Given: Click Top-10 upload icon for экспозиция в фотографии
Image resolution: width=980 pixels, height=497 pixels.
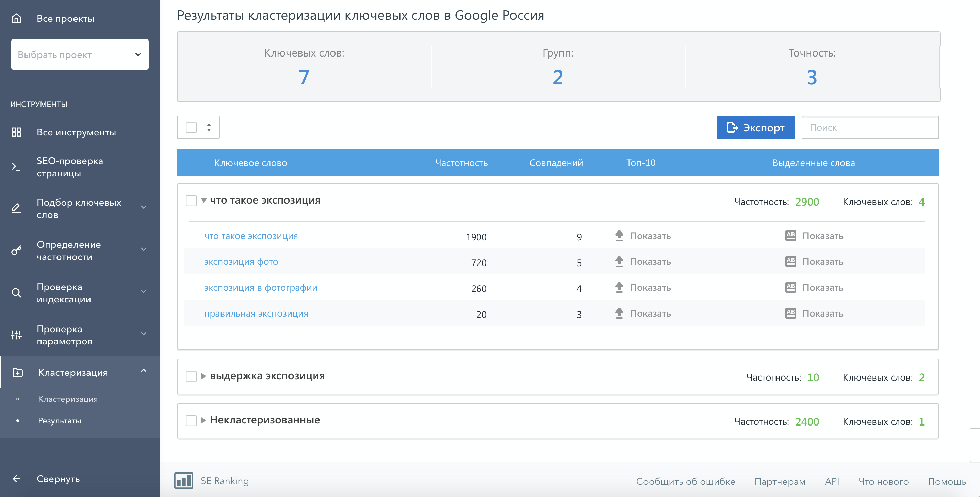Looking at the screenshot, I should 619,287.
